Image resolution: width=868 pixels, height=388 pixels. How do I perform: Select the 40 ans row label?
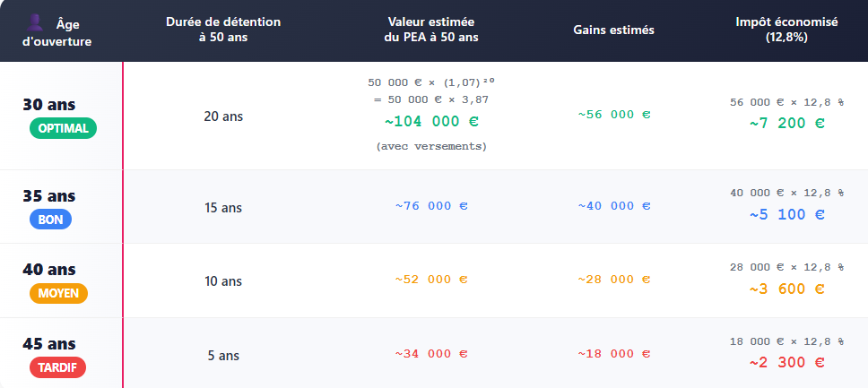(x=49, y=270)
